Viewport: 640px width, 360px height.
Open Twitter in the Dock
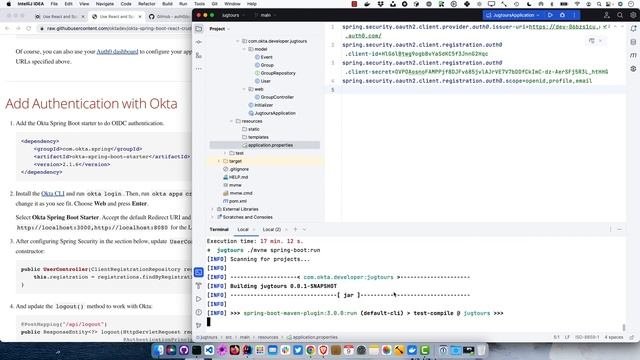tap(298, 350)
